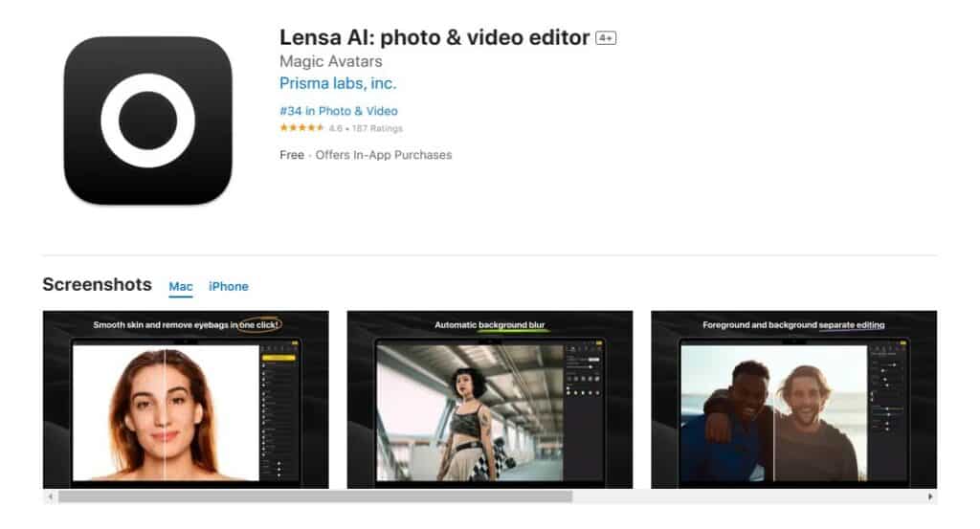Viewport: 980px width, 529px height.
Task: Open the Prisma labs, inc. developer link
Action: pyautogui.click(x=338, y=83)
